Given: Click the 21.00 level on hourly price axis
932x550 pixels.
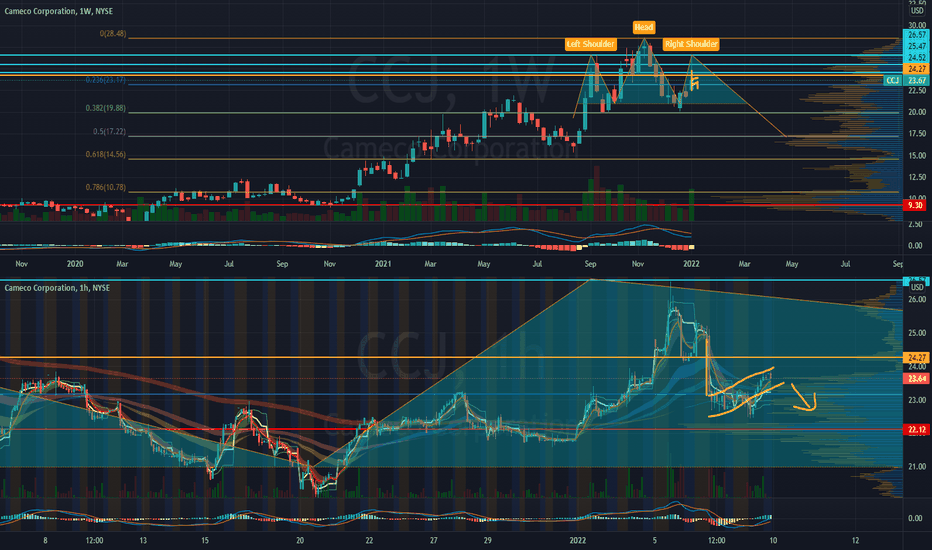Looking at the screenshot, I should pyautogui.click(x=917, y=467).
